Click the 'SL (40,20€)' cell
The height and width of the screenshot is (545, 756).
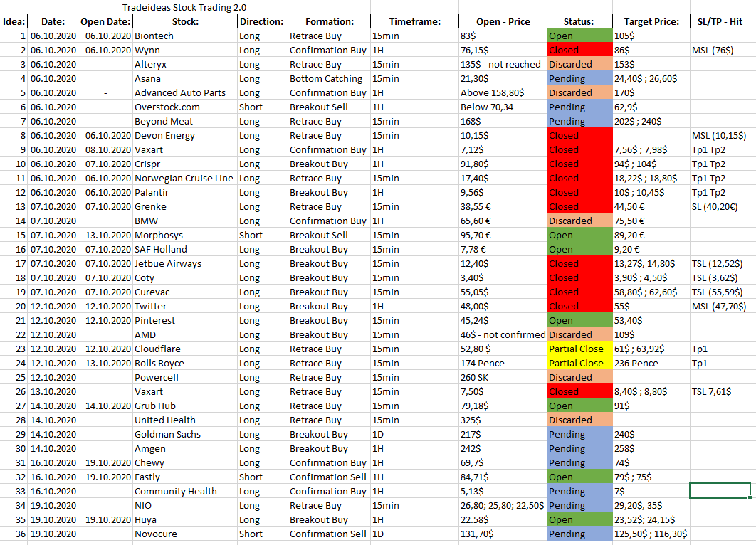pos(720,207)
